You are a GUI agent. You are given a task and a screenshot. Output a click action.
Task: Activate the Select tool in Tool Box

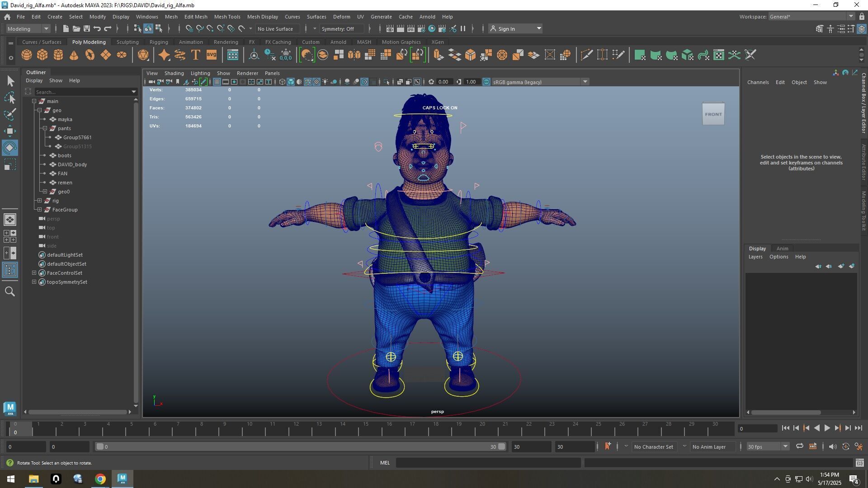click(10, 81)
